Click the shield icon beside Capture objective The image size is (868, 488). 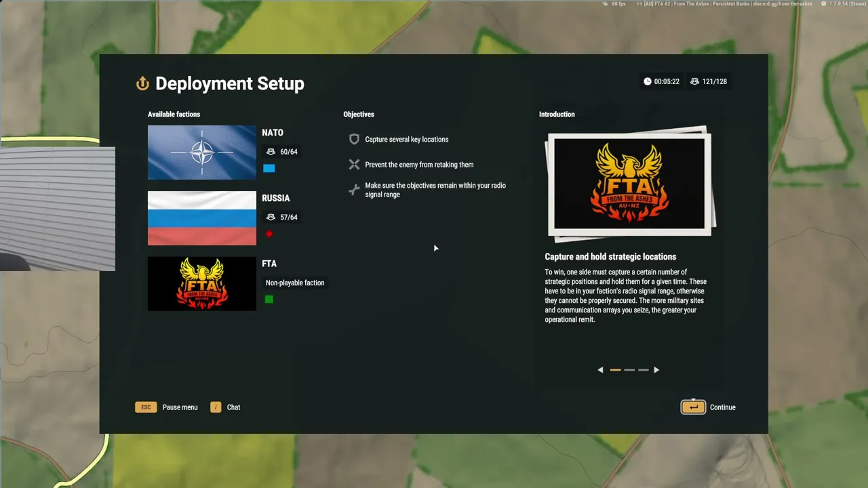354,139
